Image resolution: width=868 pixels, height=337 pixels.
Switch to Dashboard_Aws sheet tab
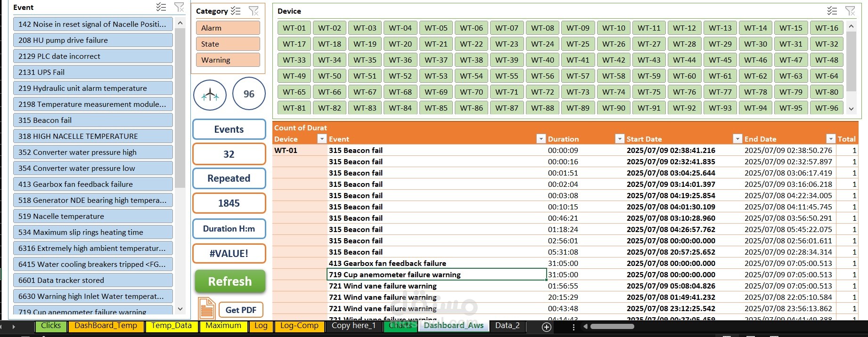point(454,326)
